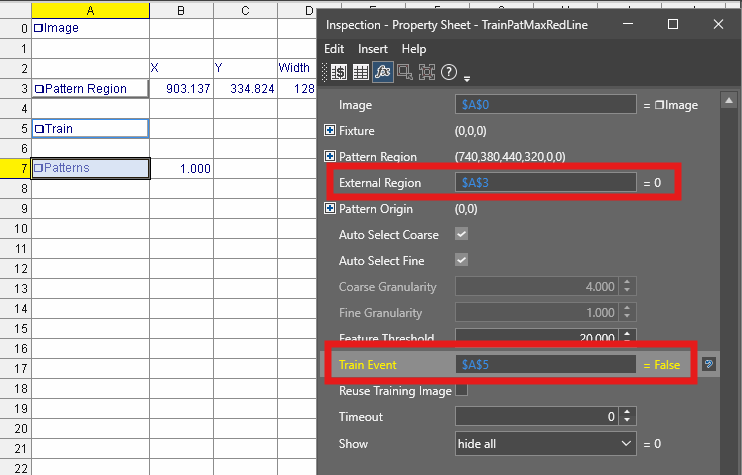Open the Insert menu
The image size is (742, 475).
[x=373, y=49]
